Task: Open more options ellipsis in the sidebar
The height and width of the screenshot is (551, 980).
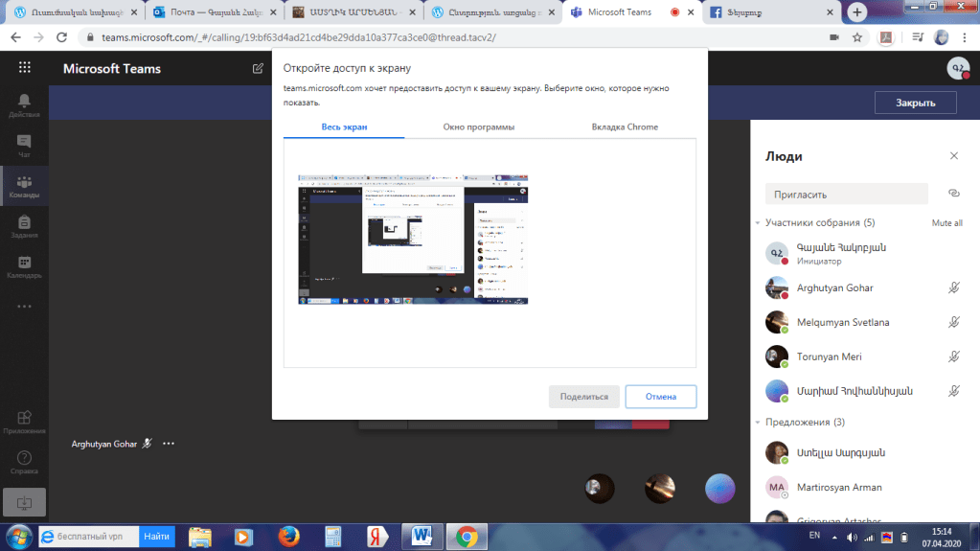Action: click(x=24, y=307)
